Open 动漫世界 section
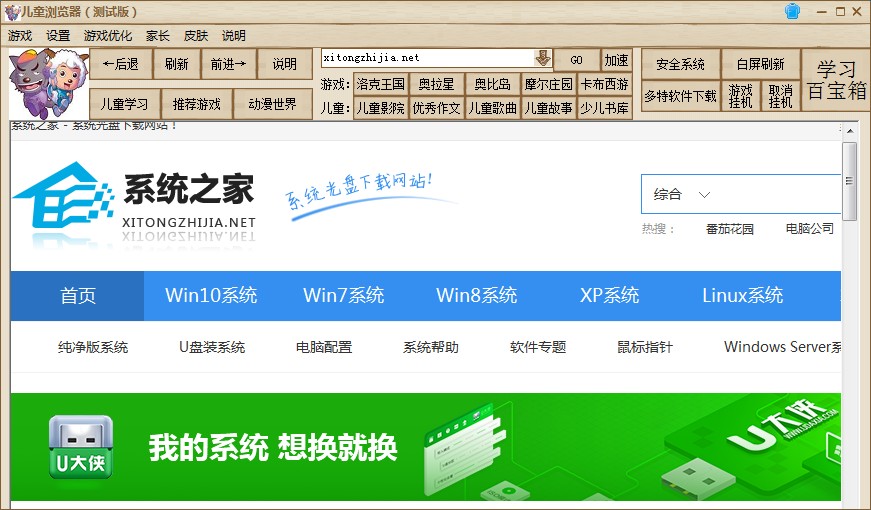Viewport: 871px width, 510px height. [272, 104]
